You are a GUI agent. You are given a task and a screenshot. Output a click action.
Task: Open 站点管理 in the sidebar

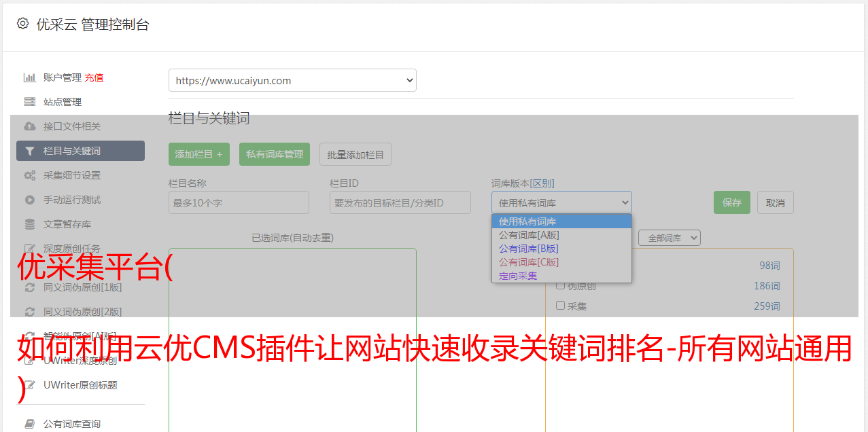pos(63,102)
